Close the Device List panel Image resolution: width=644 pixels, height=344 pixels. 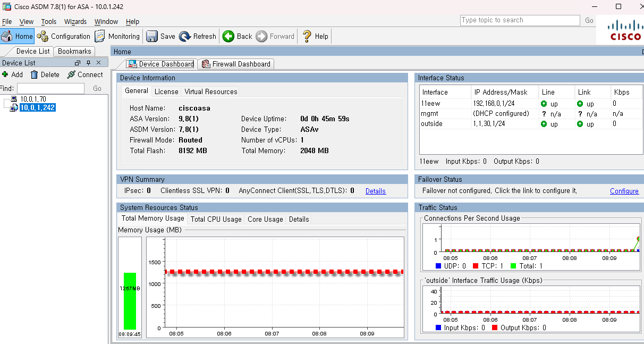[98, 63]
